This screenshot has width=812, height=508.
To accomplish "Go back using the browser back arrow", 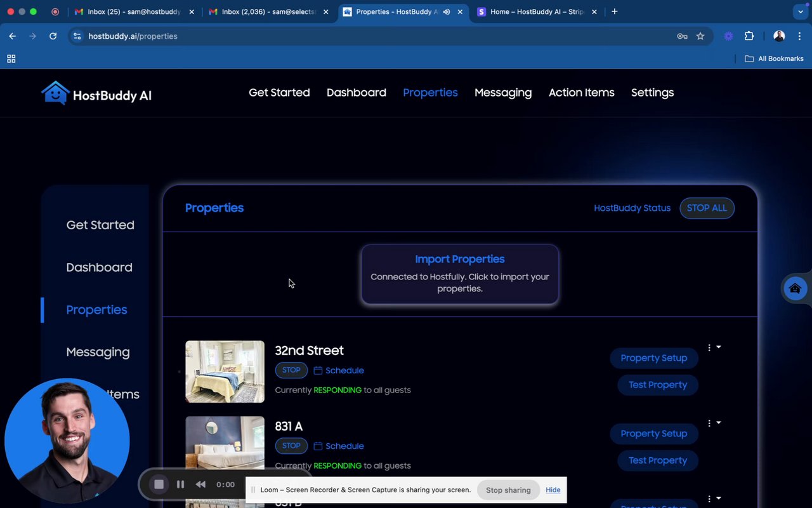I will (x=12, y=36).
